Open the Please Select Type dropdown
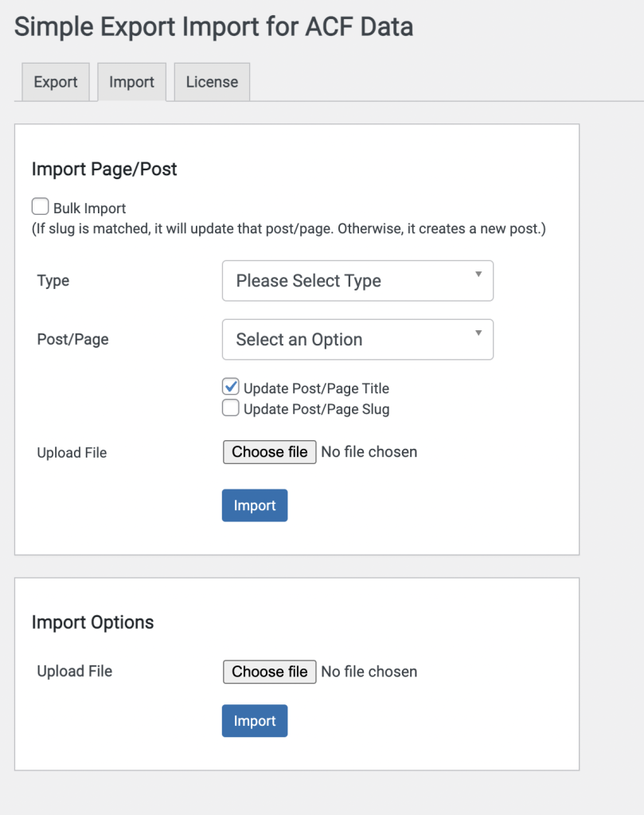The image size is (644, 815). [x=350, y=280]
